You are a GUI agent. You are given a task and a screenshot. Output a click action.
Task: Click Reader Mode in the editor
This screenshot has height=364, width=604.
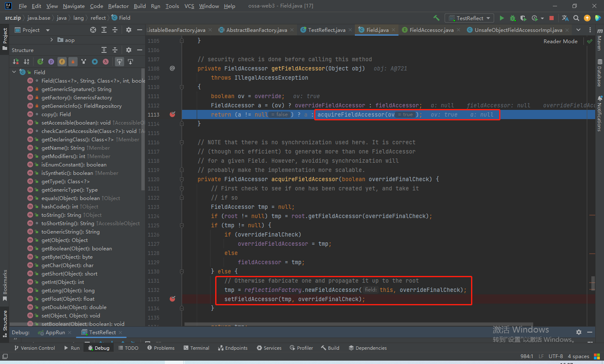click(560, 41)
